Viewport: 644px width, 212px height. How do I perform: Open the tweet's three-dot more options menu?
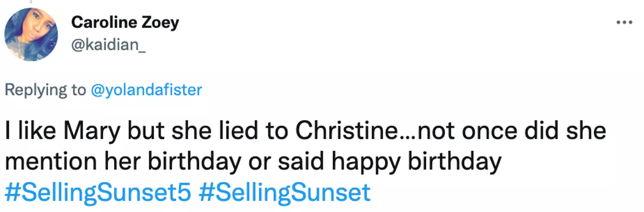coord(624,22)
